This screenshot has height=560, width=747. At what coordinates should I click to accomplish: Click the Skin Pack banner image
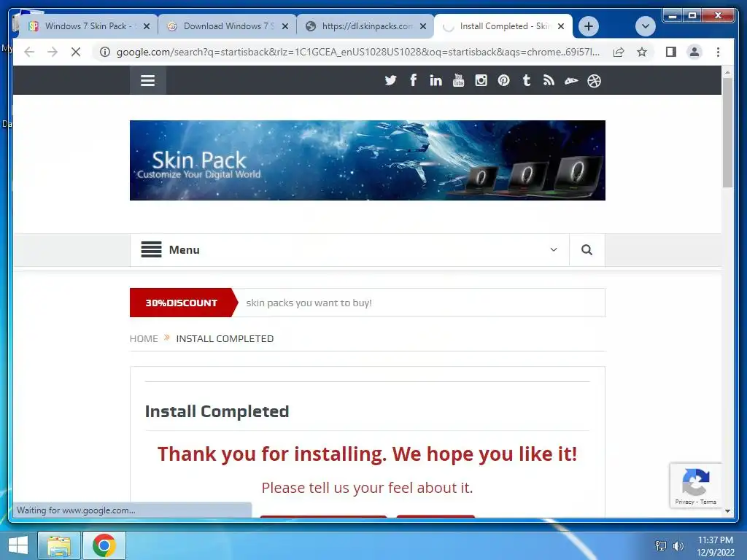click(368, 160)
